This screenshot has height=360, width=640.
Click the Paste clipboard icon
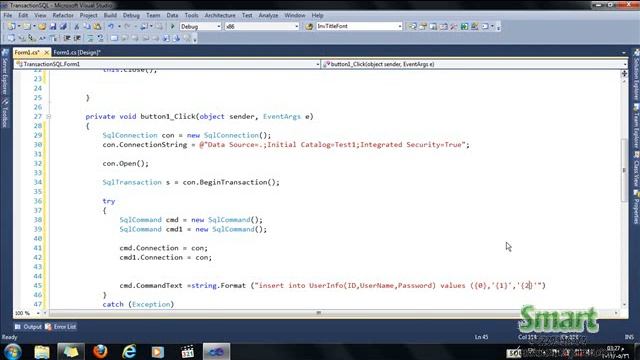pyautogui.click(x=97, y=27)
